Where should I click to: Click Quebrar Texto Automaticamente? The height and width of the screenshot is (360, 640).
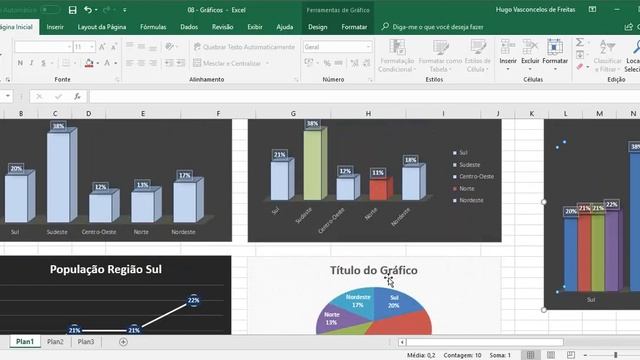tap(244, 47)
